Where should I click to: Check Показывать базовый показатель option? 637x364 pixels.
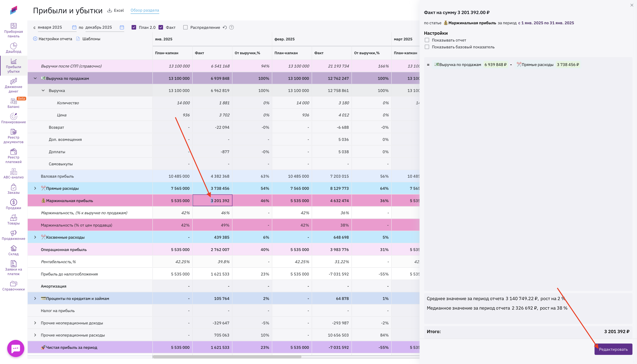coord(427,47)
